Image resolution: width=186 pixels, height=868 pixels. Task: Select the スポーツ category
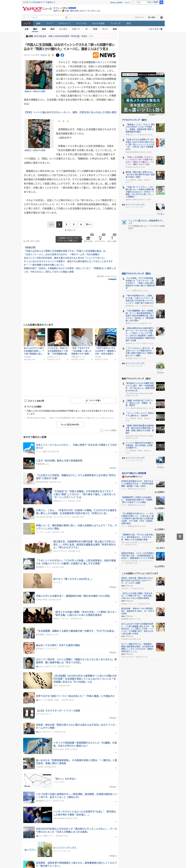(x=76, y=29)
